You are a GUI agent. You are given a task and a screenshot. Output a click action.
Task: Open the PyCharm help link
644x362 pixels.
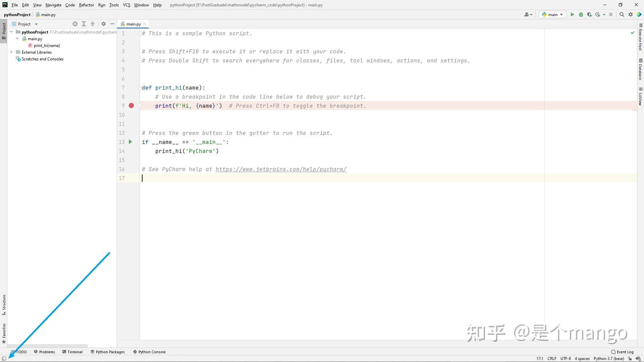tap(281, 169)
